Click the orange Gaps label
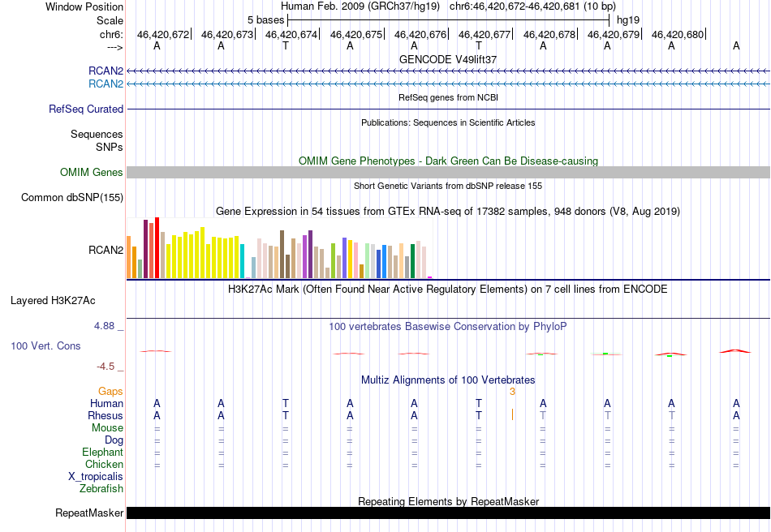771x532 pixels. pos(110,391)
